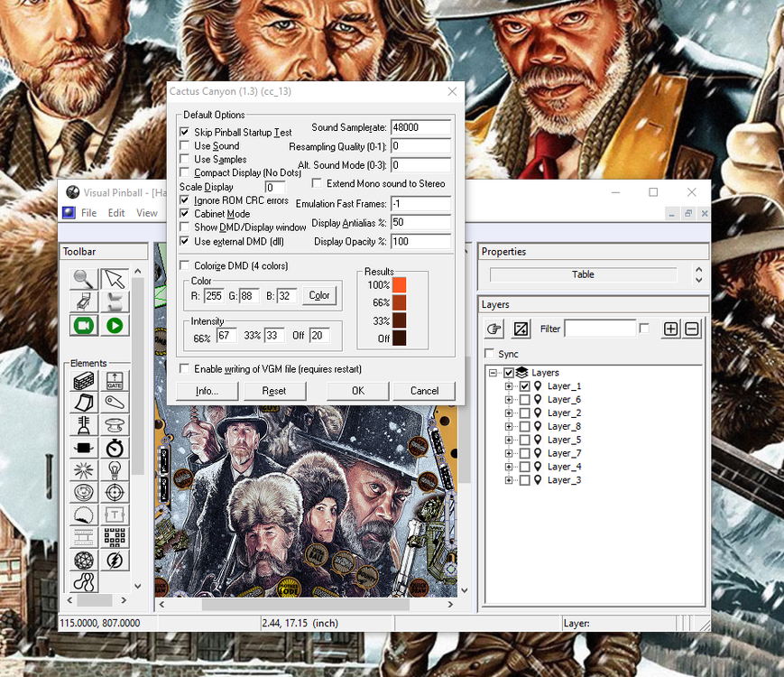The width and height of the screenshot is (784, 677).
Task: Select the Plunger element tool
Action: point(84,425)
